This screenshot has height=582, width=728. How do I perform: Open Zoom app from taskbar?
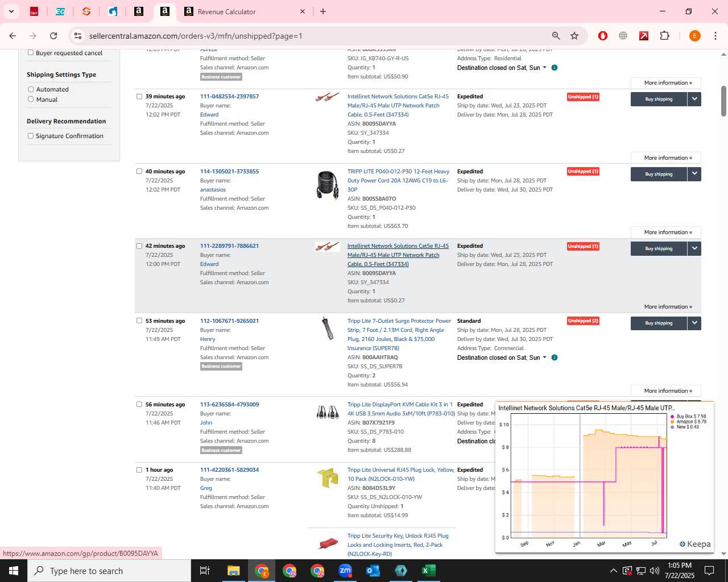click(x=345, y=571)
